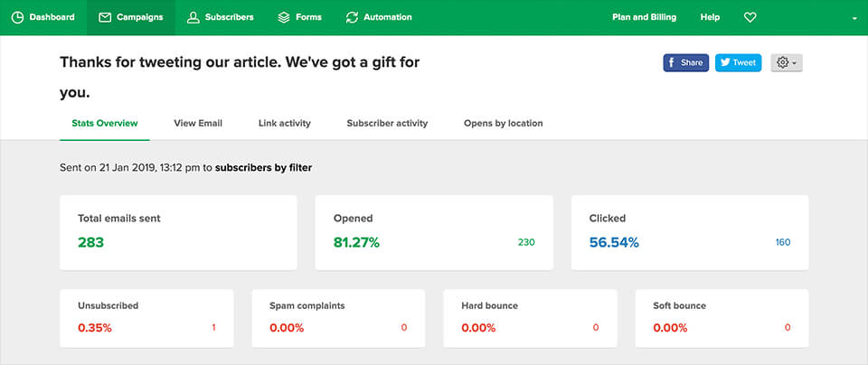Share campaign on Facebook
The image size is (868, 365).
(x=685, y=62)
